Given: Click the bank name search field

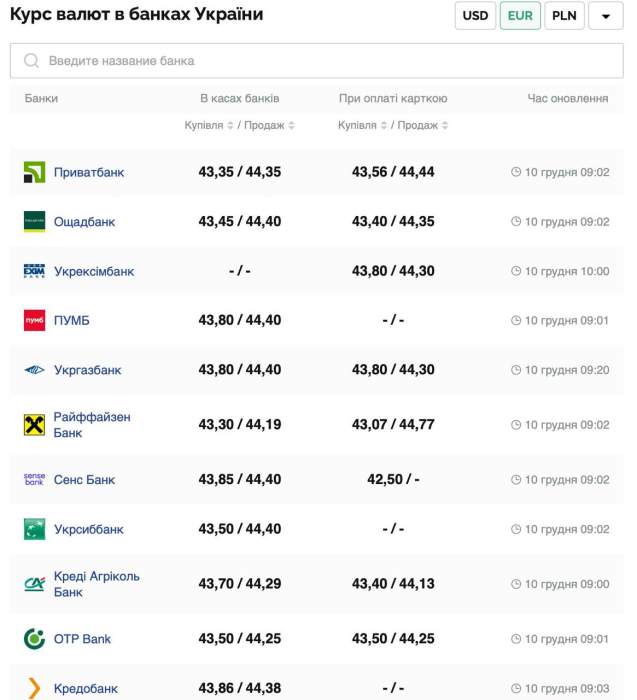Looking at the screenshot, I should click(x=316, y=61).
